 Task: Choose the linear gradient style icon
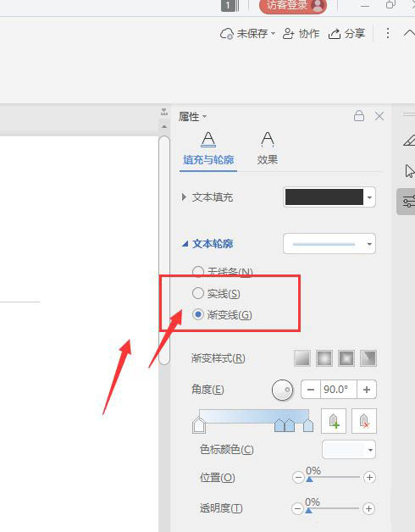coord(302,358)
